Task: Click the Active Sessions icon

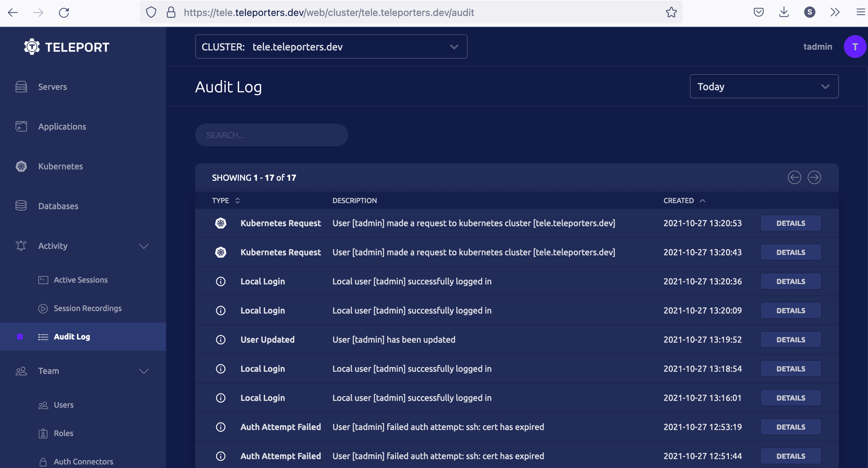Action: click(43, 279)
